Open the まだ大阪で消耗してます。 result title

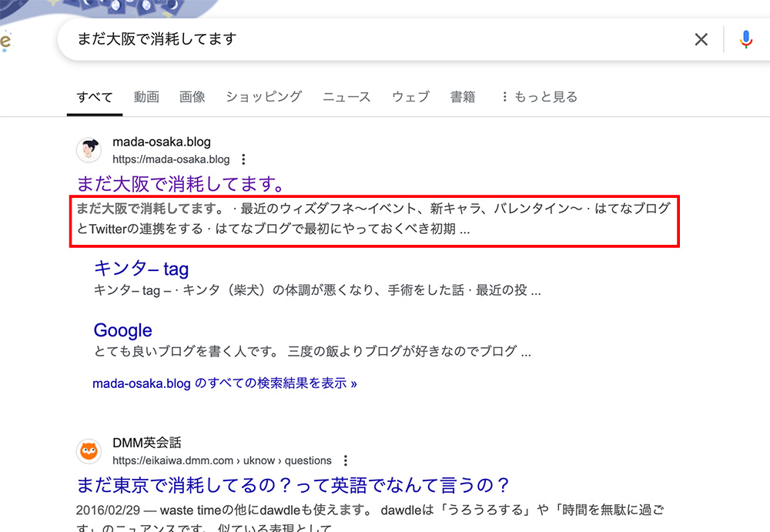coord(181,184)
